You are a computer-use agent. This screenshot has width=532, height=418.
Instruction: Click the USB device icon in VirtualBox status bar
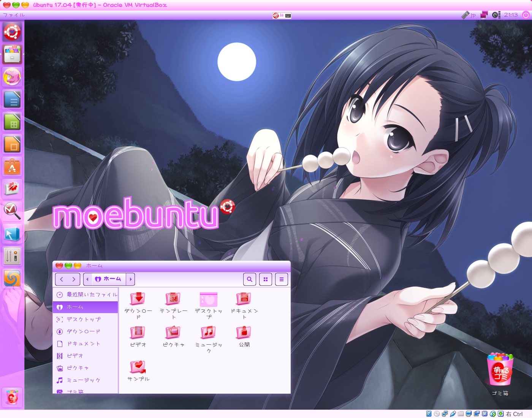484,413
